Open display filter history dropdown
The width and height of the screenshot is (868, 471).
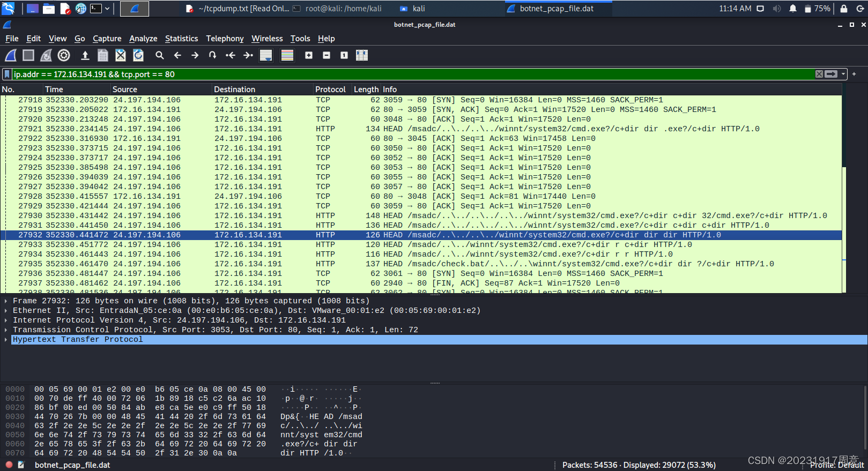pyautogui.click(x=843, y=74)
